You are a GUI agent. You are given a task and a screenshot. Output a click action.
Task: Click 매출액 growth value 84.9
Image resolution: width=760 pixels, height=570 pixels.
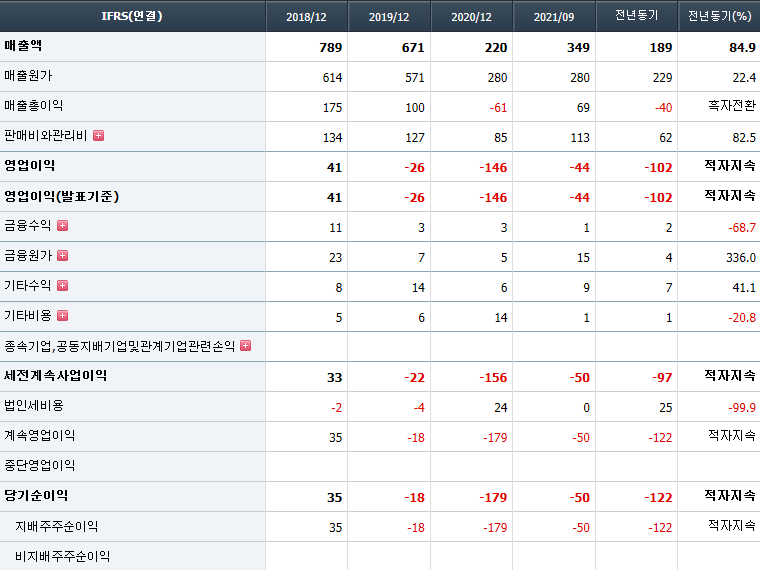(x=742, y=48)
